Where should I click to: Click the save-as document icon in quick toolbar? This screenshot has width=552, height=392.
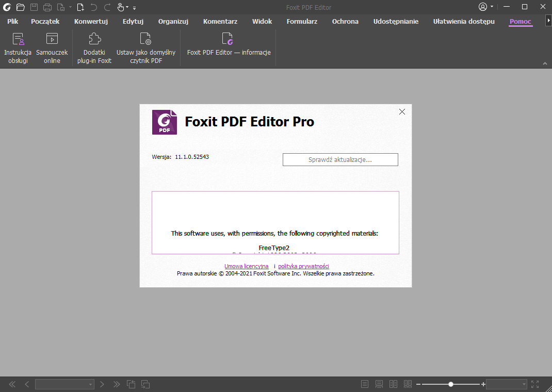click(61, 7)
